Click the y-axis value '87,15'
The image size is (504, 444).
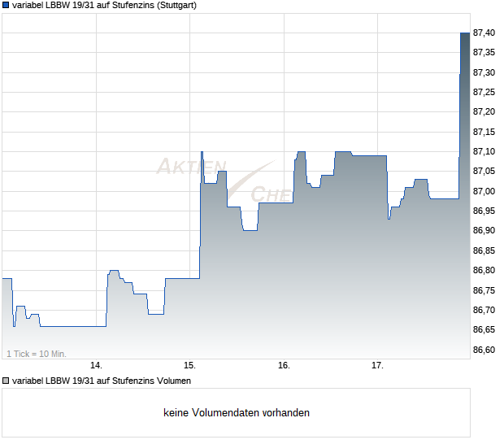484,132
